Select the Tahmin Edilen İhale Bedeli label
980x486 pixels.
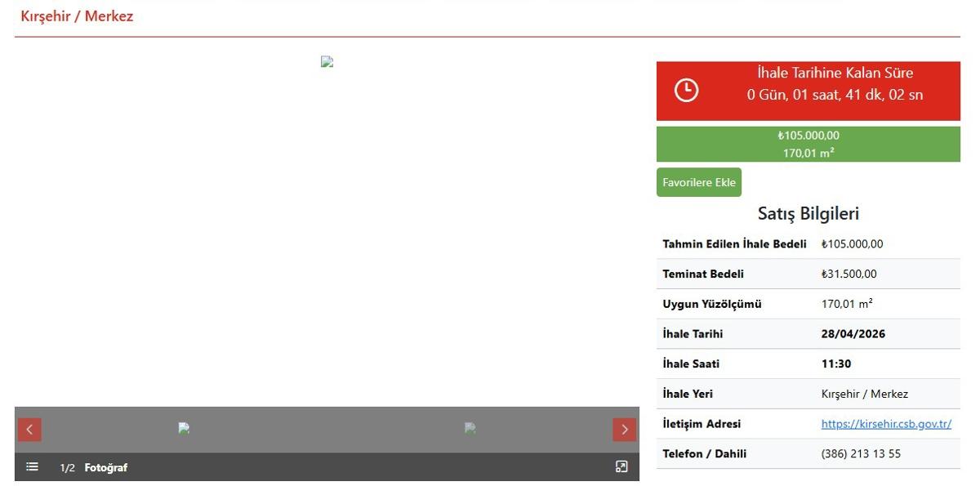click(x=734, y=244)
